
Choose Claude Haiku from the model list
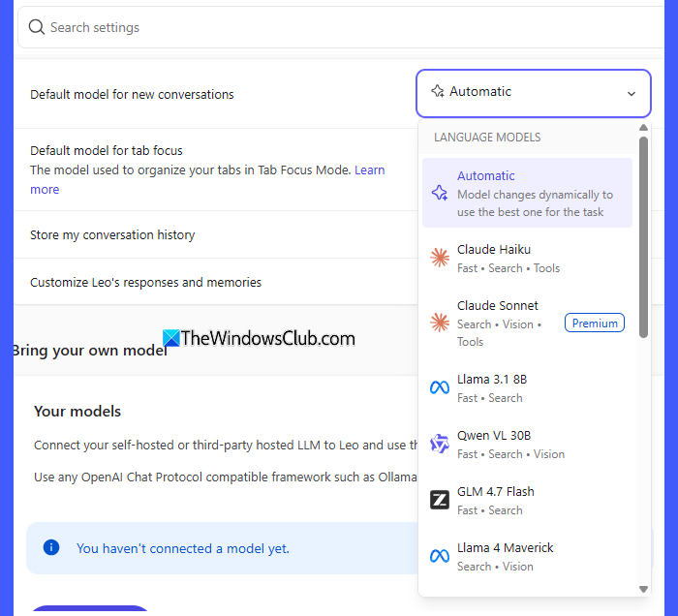[527, 258]
